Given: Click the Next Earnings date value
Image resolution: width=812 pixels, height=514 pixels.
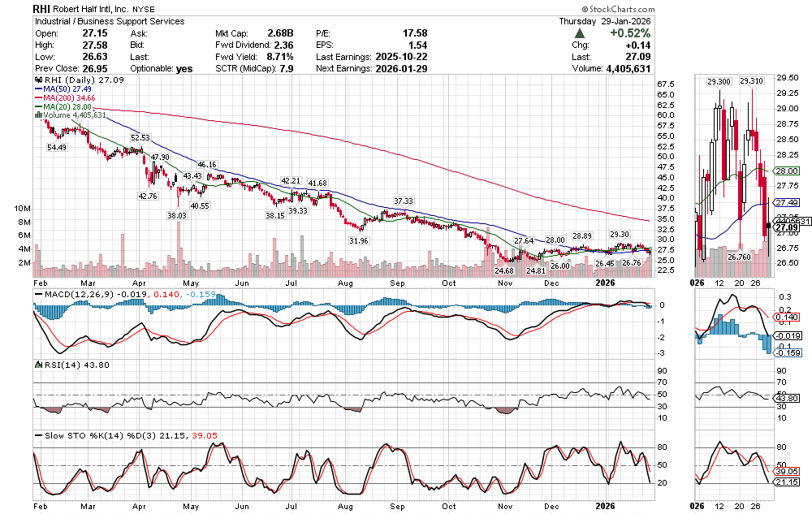Looking at the screenshot, I should tap(399, 69).
